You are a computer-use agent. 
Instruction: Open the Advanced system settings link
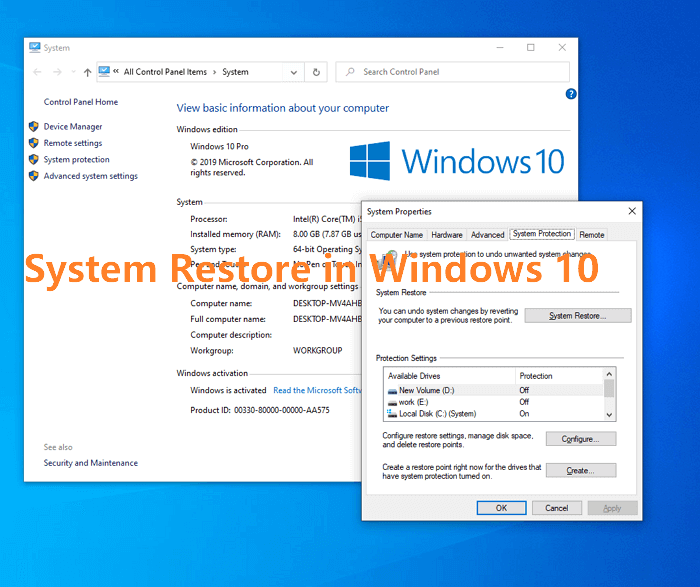[91, 176]
